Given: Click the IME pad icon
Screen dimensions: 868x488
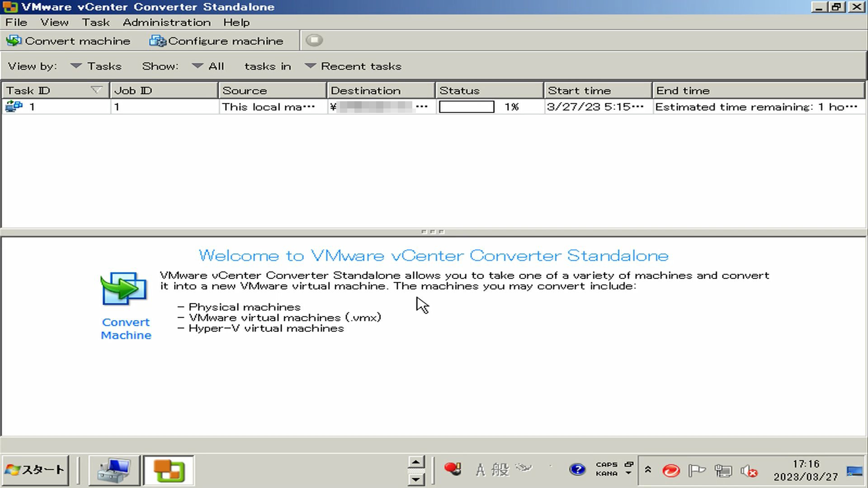Looking at the screenshot, I should tap(524, 468).
